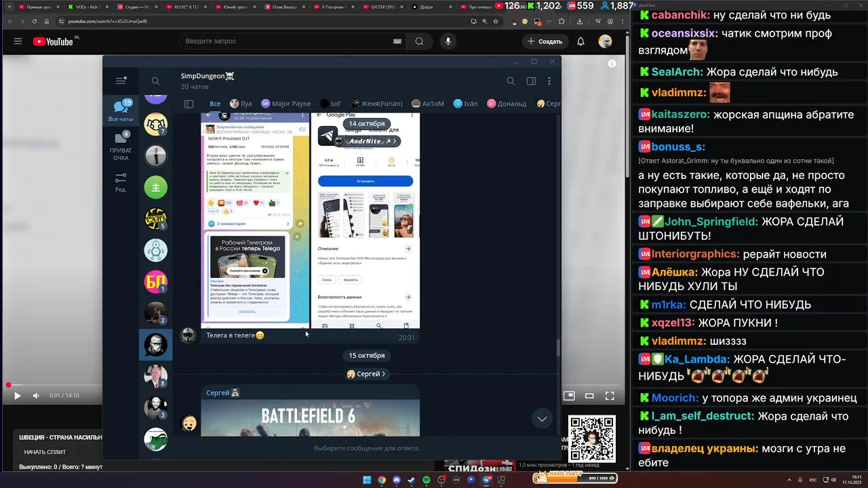
Task: Play the YouTube video
Action: tap(18, 396)
